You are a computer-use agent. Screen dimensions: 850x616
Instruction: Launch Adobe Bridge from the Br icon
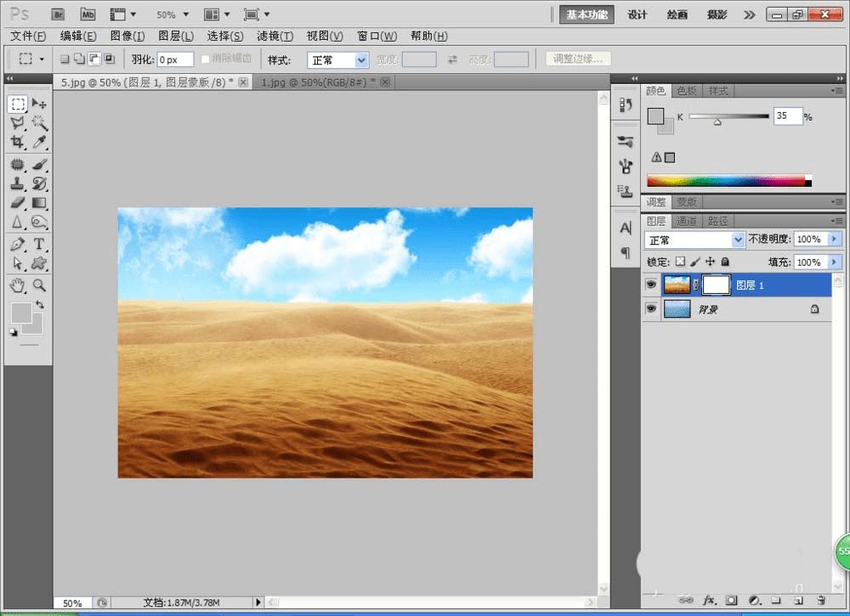pos(58,14)
